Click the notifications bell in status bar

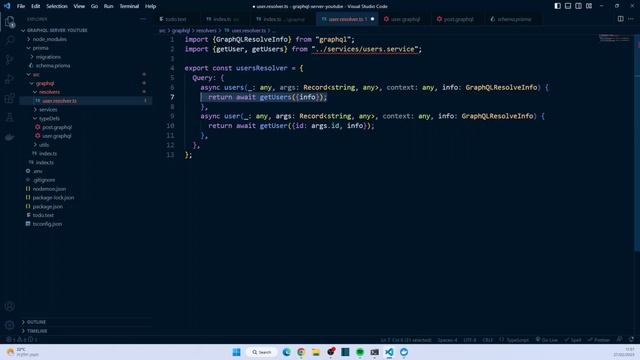pyautogui.click(x=631, y=340)
